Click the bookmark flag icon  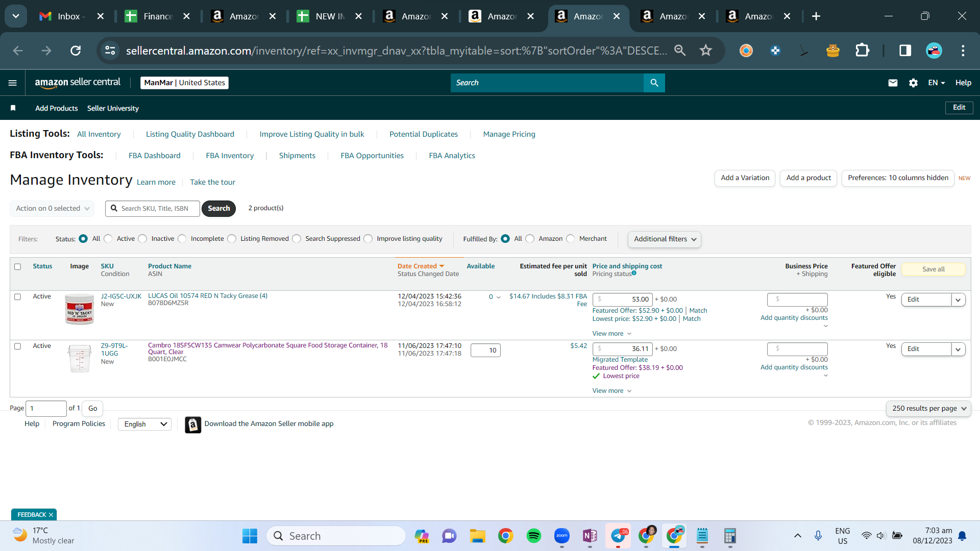pos(13,108)
